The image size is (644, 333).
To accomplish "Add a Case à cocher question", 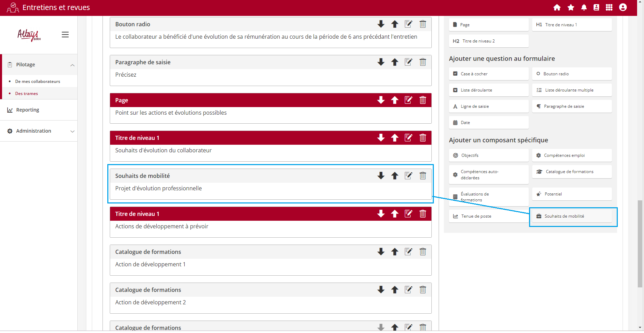I will click(x=488, y=74).
